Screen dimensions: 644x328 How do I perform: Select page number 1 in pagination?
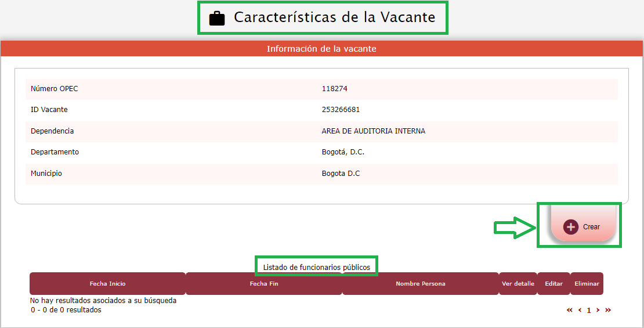(x=589, y=311)
